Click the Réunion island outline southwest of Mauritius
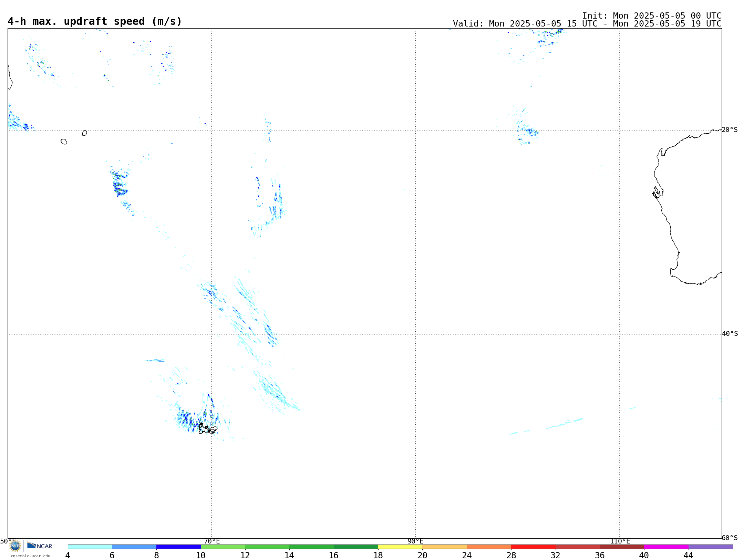This screenshot has width=744, height=560. coord(64,142)
